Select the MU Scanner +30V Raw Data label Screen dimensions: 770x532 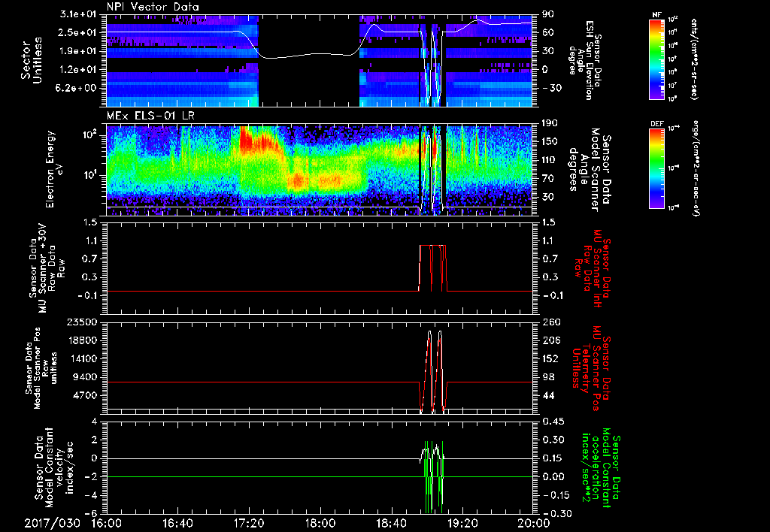click(47, 268)
